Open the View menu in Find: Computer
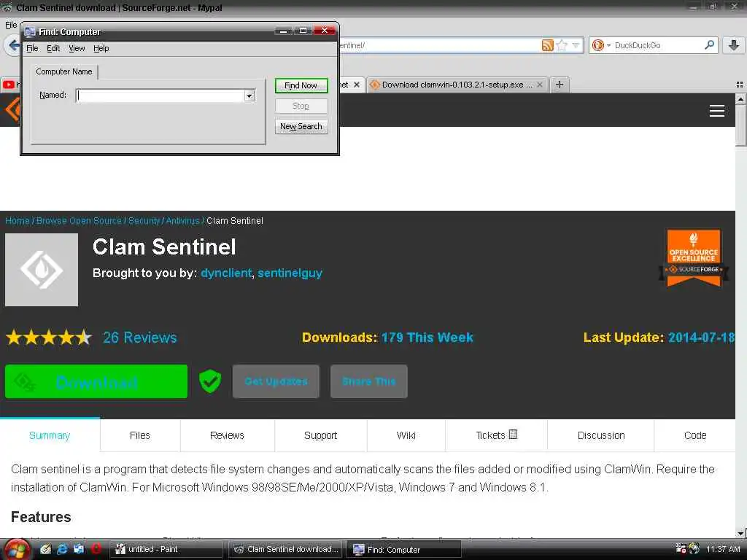Screen dimensions: 747x560 [77, 49]
